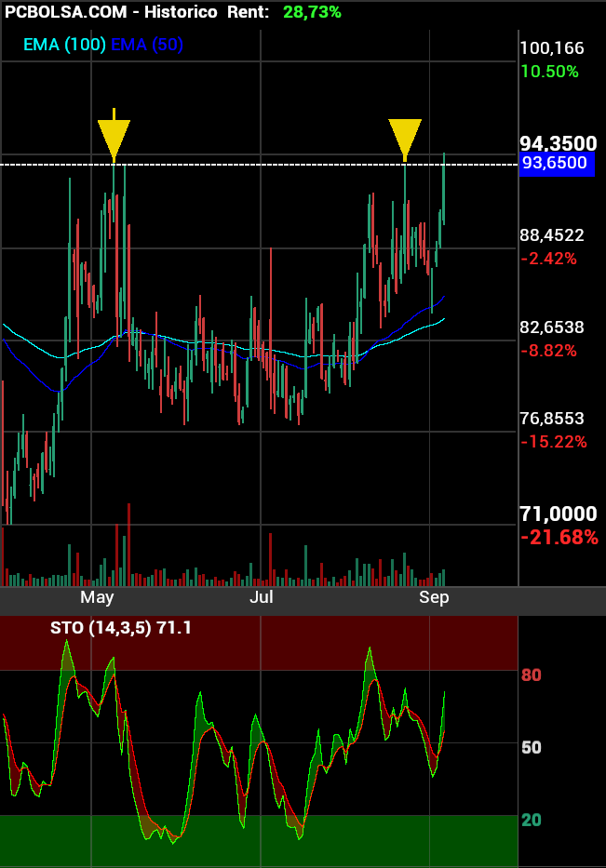
Task: Click the Sep label on the time axis
Action: [434, 597]
